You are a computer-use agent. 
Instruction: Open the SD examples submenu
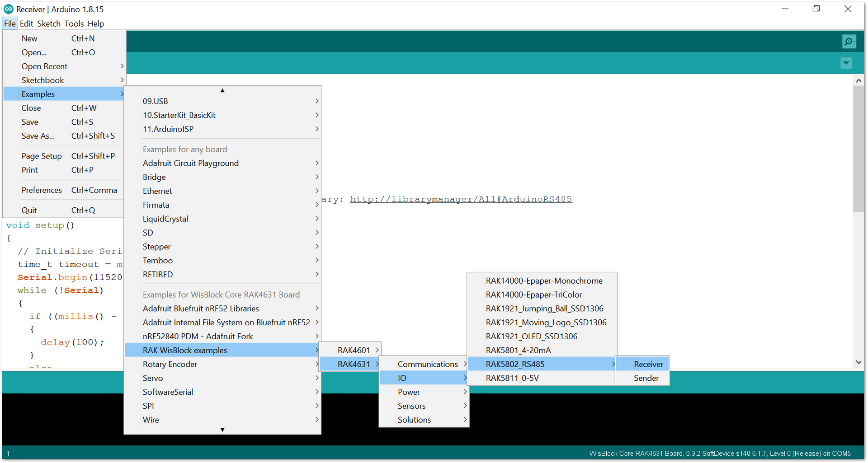point(222,233)
